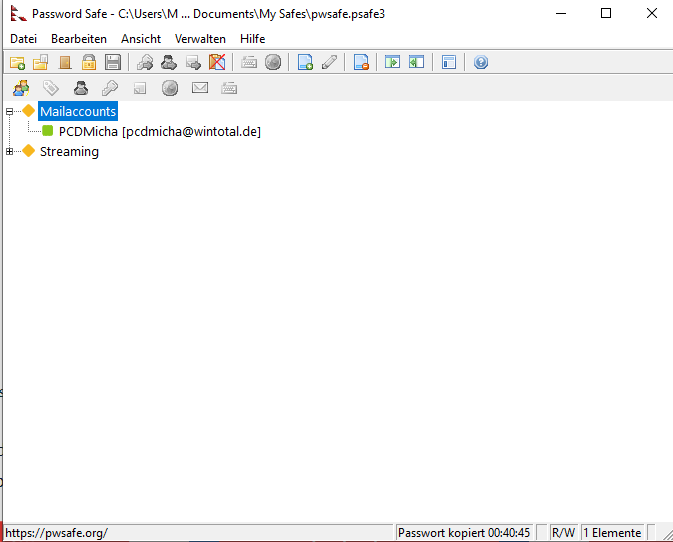Copy notes to clipboard toolbar icon
The height and width of the screenshot is (542, 673).
click(193, 63)
